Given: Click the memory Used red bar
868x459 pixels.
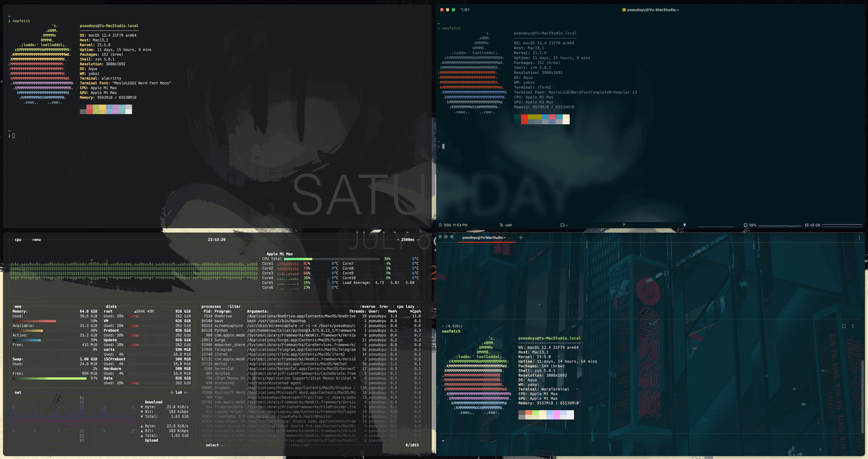Looking at the screenshot, I should pyautogui.click(x=34, y=321).
